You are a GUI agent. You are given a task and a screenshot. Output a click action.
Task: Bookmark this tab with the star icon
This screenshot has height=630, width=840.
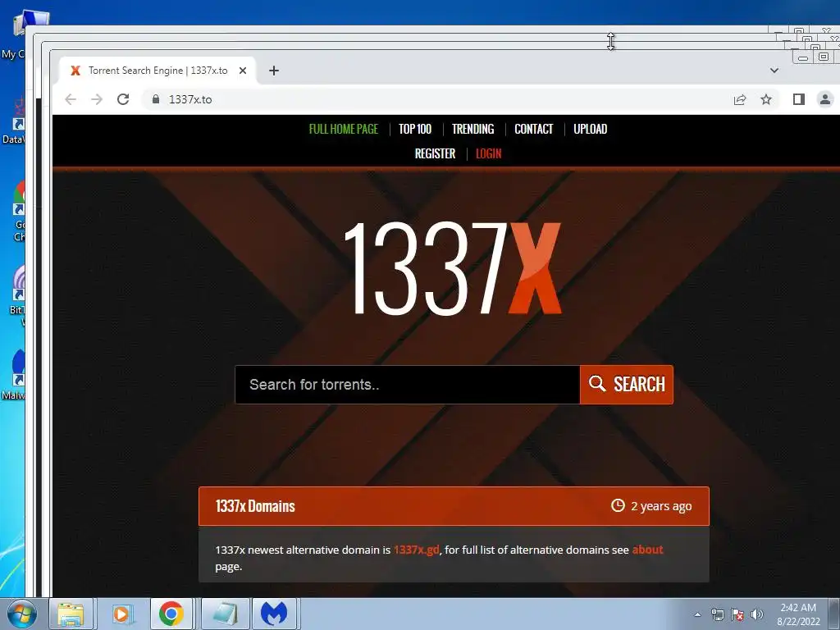(766, 99)
